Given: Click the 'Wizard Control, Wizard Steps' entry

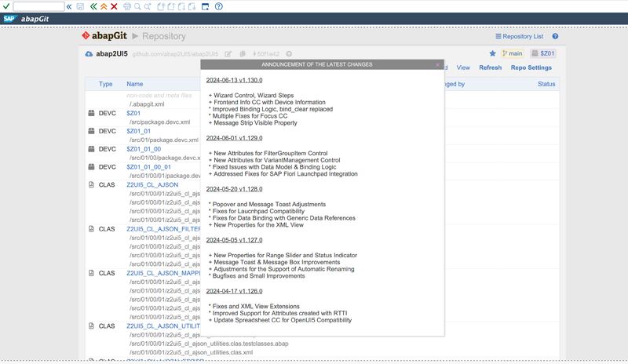Looking at the screenshot, I should [251, 95].
